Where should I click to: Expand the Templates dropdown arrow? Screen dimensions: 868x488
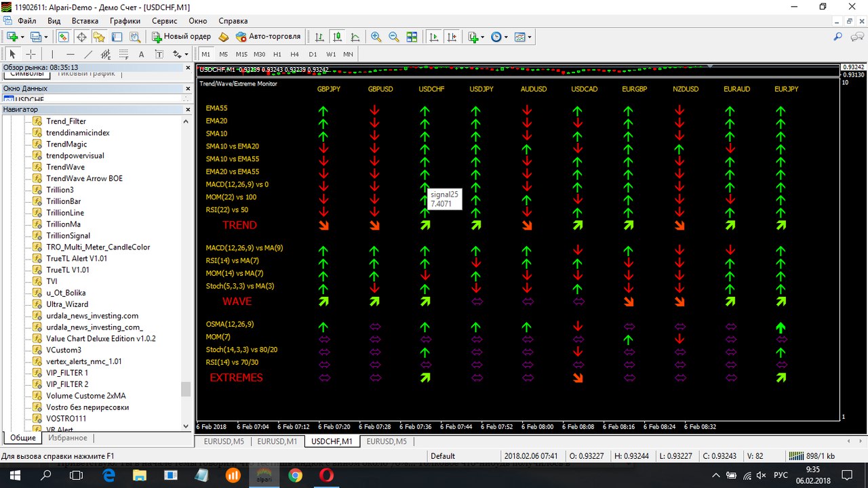coord(530,37)
